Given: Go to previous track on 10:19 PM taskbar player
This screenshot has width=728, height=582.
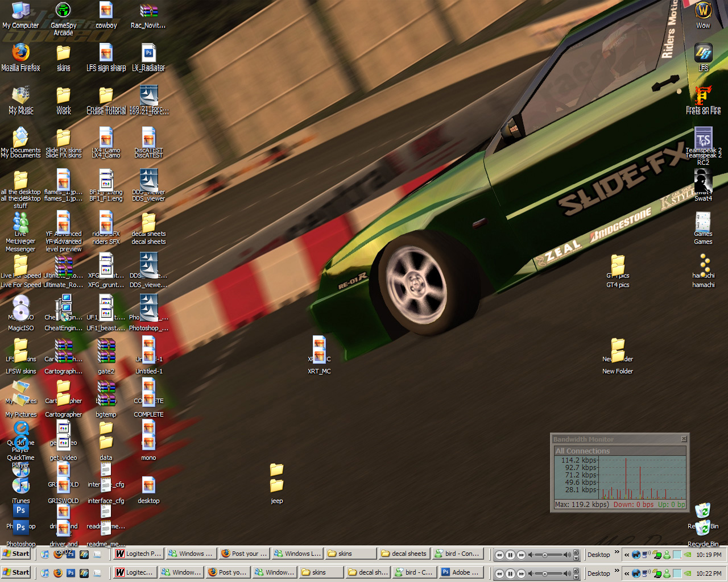Looking at the screenshot, I should (499, 555).
